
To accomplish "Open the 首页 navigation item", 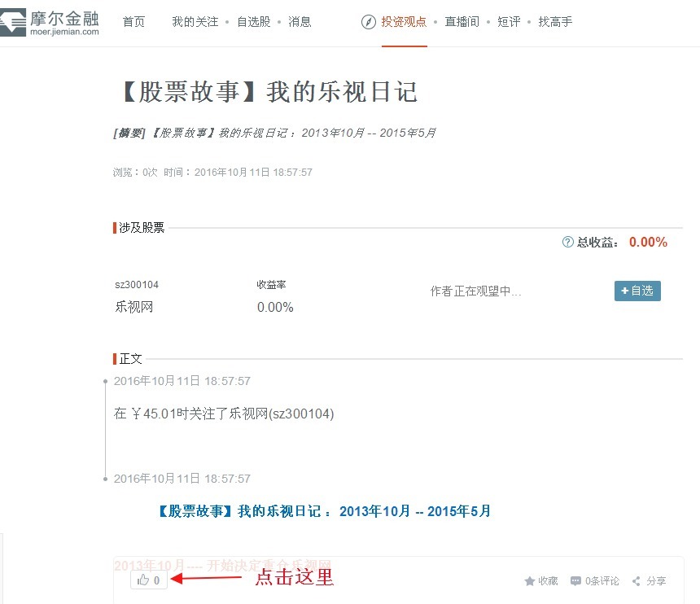I will (x=134, y=21).
